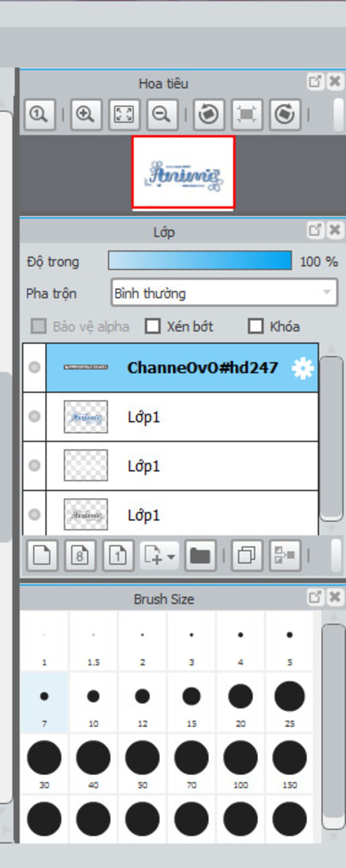Add a new 8-bit layer
The image size is (346, 868).
(x=80, y=556)
